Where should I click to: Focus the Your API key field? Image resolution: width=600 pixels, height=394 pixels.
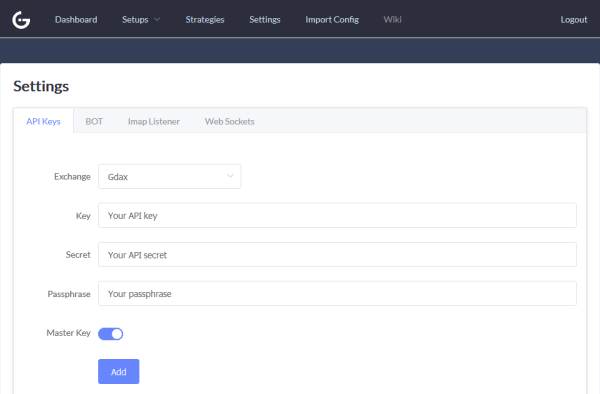[337, 215]
